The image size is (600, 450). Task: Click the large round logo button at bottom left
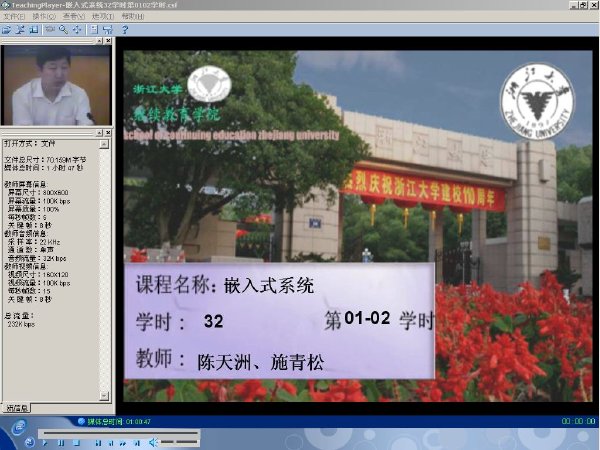(x=18, y=427)
